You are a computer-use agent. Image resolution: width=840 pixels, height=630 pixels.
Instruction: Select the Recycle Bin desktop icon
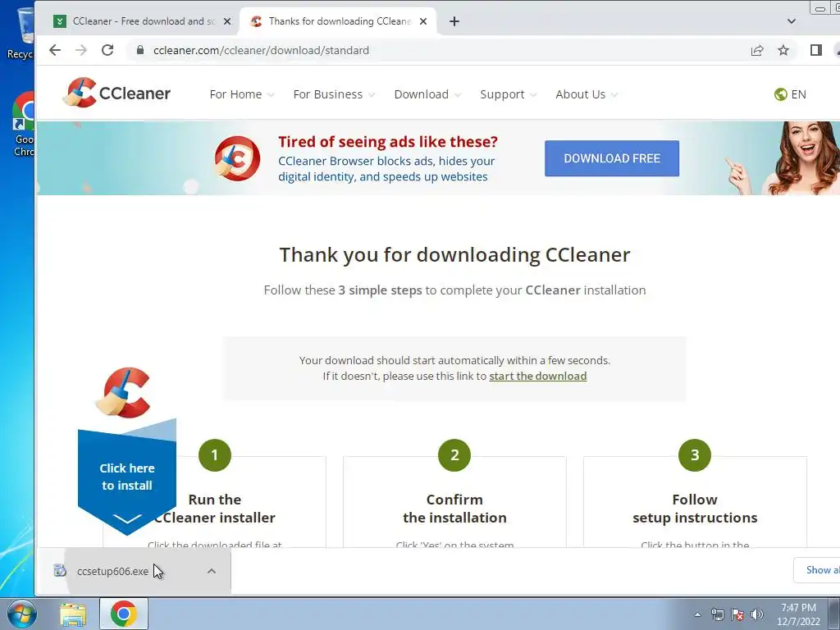click(x=21, y=32)
